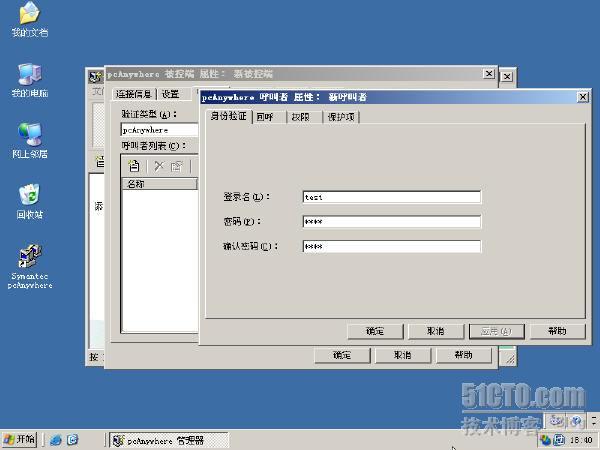Image resolution: width=600 pixels, height=450 pixels.
Task: Click the Internet Explorer quick launch icon
Action: [x=55, y=440]
